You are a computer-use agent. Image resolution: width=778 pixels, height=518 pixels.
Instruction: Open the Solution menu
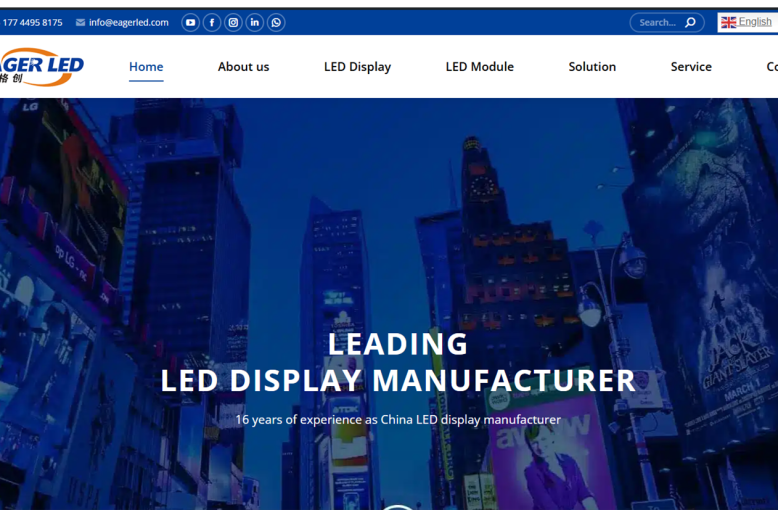tap(592, 66)
